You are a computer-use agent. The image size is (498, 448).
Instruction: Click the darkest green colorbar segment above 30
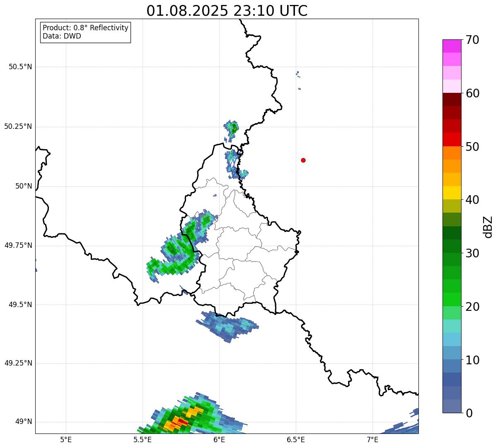pyautogui.click(x=452, y=233)
